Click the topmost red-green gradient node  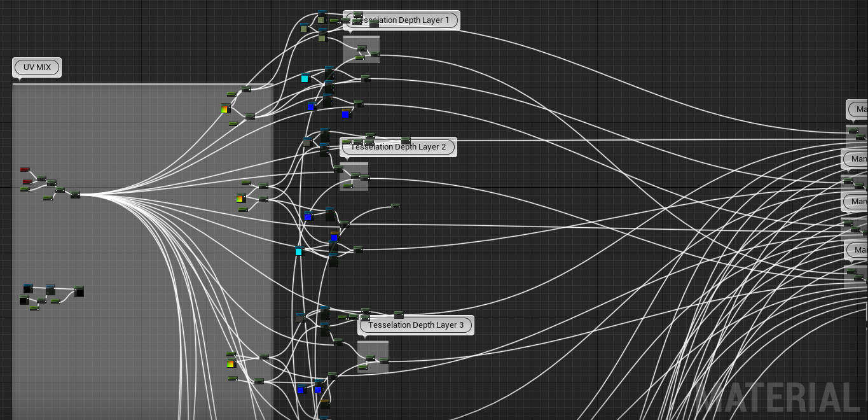point(224,109)
